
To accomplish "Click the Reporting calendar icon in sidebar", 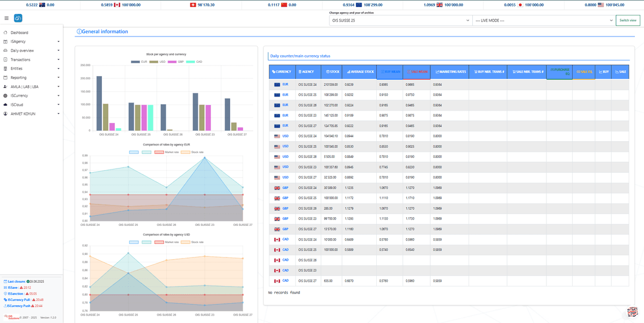I will [x=5, y=77].
